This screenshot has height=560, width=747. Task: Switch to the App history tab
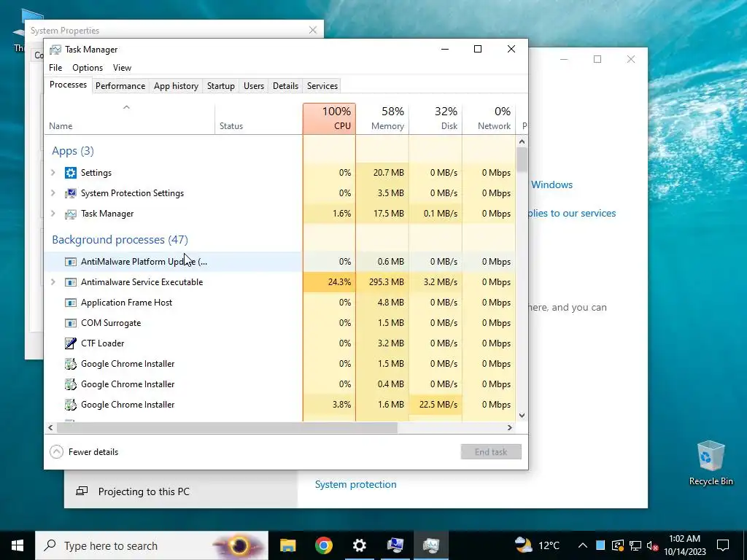click(x=176, y=86)
